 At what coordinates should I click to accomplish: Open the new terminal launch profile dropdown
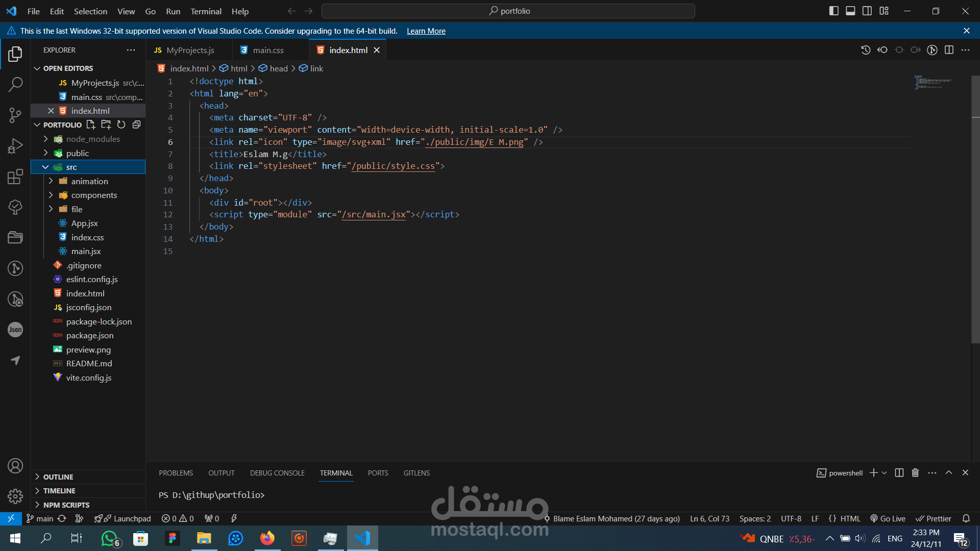pyautogui.click(x=885, y=473)
